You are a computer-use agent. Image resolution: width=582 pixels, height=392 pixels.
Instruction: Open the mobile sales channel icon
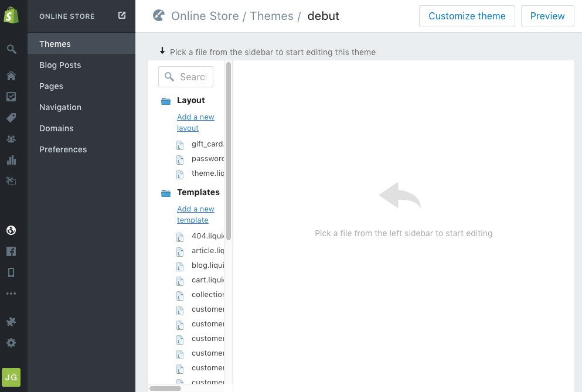(11, 272)
